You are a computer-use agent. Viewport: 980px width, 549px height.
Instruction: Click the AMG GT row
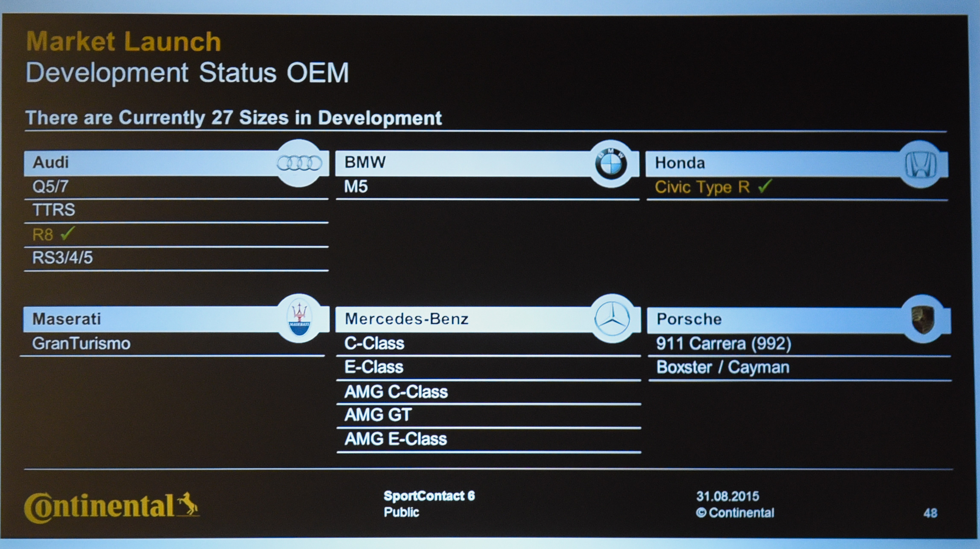pyautogui.click(x=489, y=415)
